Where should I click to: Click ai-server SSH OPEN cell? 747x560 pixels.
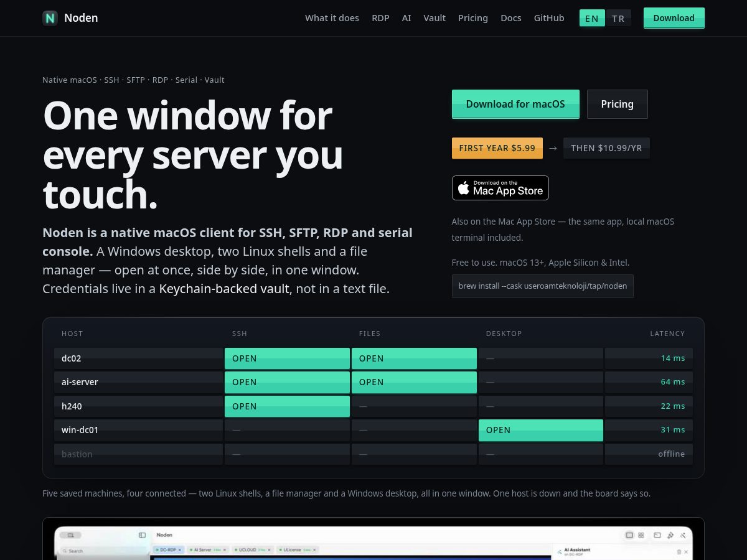(x=287, y=382)
